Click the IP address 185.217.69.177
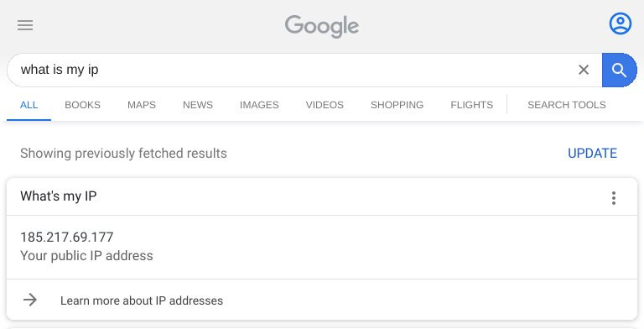644x329 pixels. (67, 237)
